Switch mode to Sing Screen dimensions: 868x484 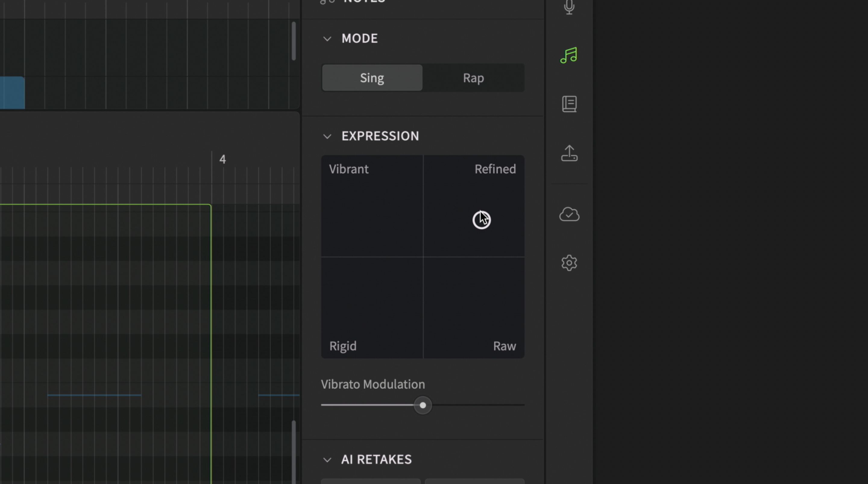tap(372, 78)
